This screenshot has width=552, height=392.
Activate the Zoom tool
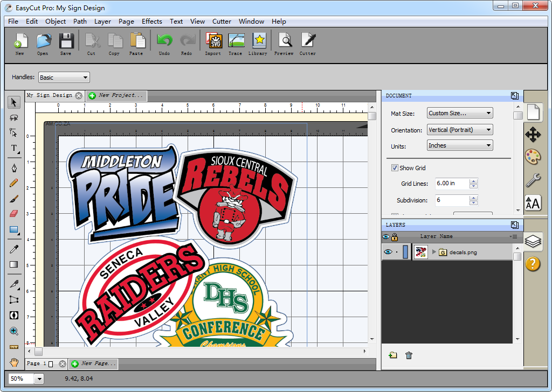tap(13, 331)
